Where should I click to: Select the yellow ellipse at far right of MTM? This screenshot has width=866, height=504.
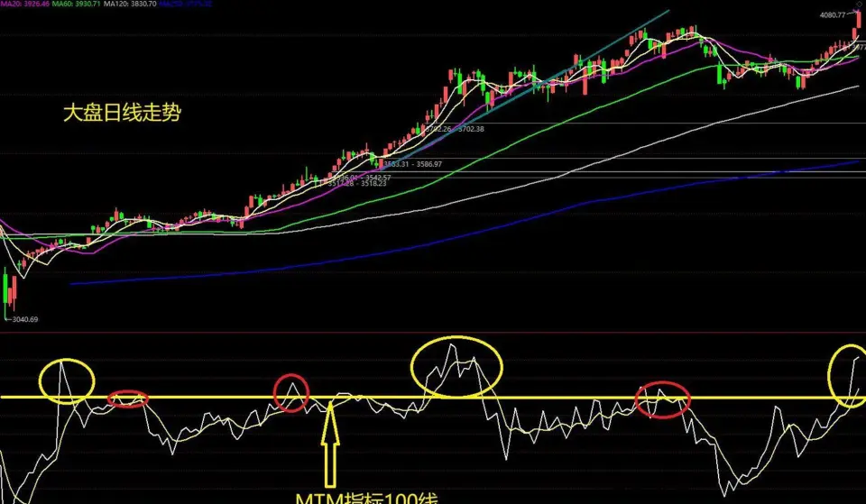pos(848,374)
